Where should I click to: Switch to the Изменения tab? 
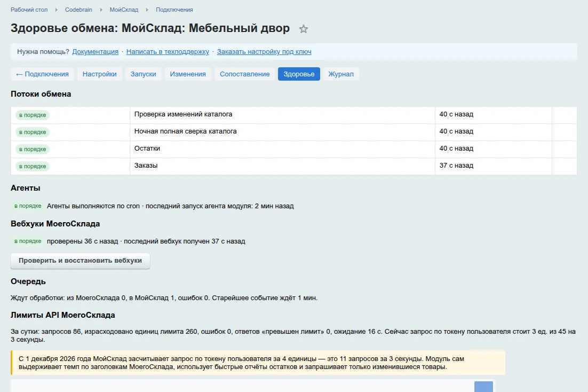188,74
